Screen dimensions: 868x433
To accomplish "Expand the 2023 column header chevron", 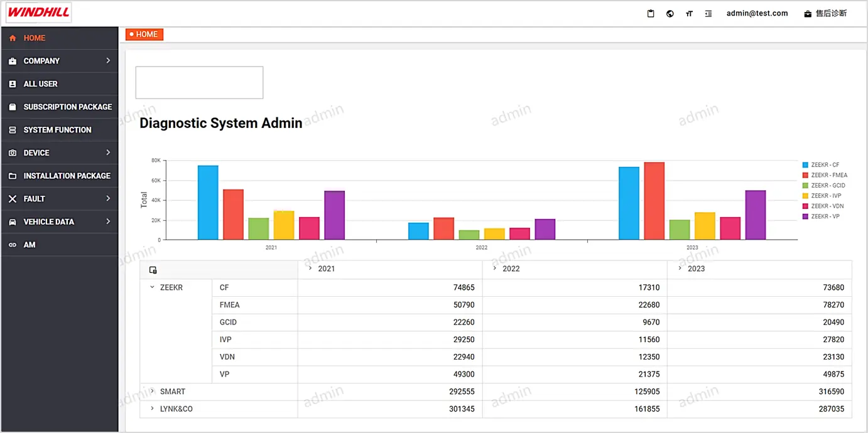I will coord(680,268).
